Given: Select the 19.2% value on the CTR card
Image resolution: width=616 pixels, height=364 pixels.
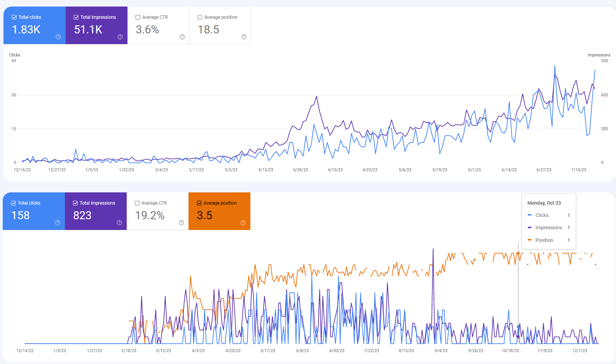Looking at the screenshot, I should point(150,215).
